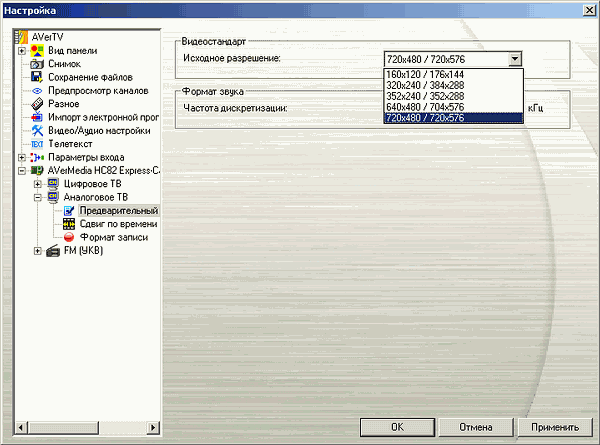Expand the Вид панели tree node
Viewport: 600px width, 445px height.
(x=21, y=51)
